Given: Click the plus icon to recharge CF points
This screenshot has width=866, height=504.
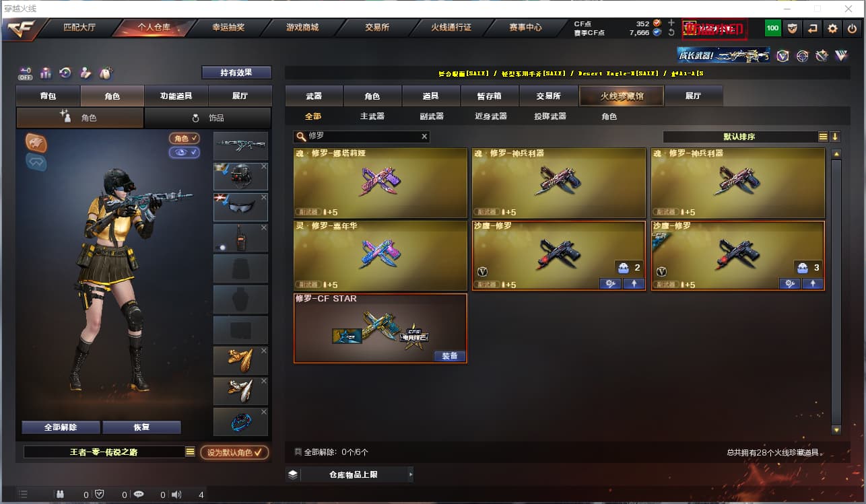Looking at the screenshot, I should [671, 23].
